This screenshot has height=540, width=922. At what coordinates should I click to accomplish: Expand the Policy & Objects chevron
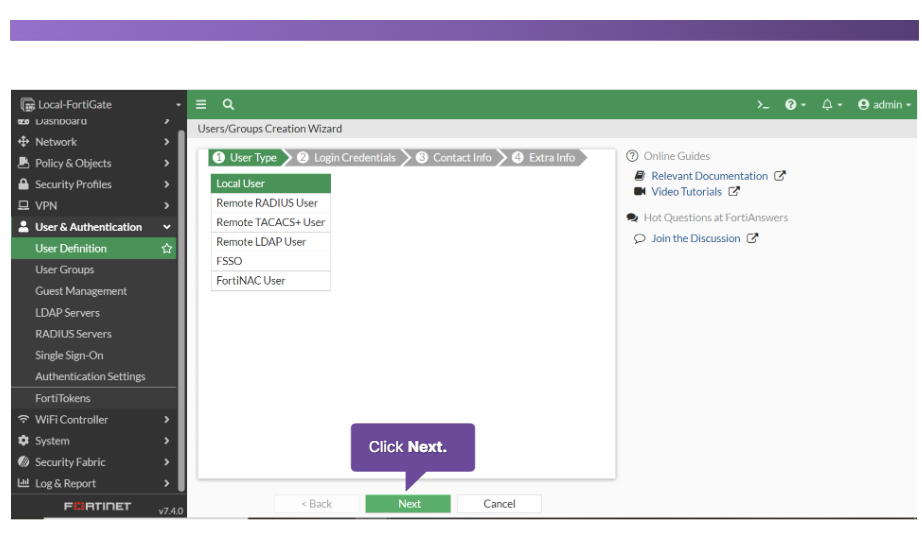coord(167,163)
